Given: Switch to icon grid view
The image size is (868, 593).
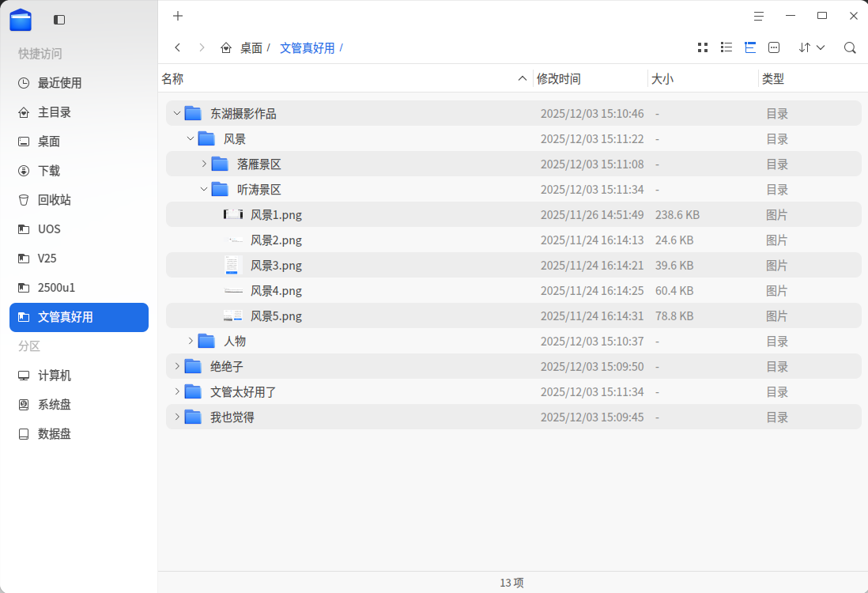Looking at the screenshot, I should [703, 47].
